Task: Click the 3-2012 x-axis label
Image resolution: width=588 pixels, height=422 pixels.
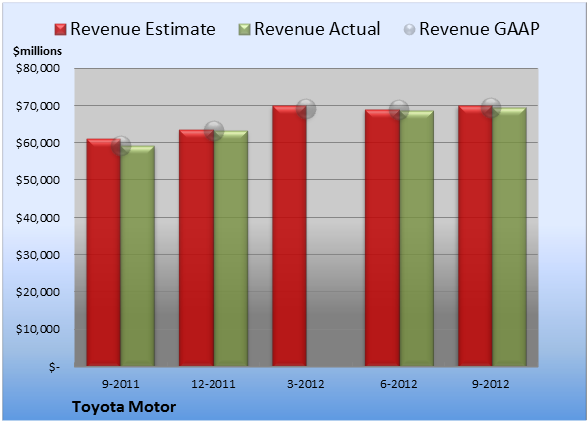Action: (x=306, y=384)
